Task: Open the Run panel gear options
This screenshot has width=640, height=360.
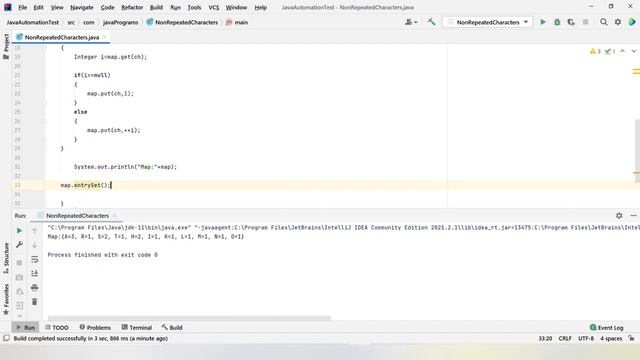Action: pyautogui.click(x=619, y=216)
